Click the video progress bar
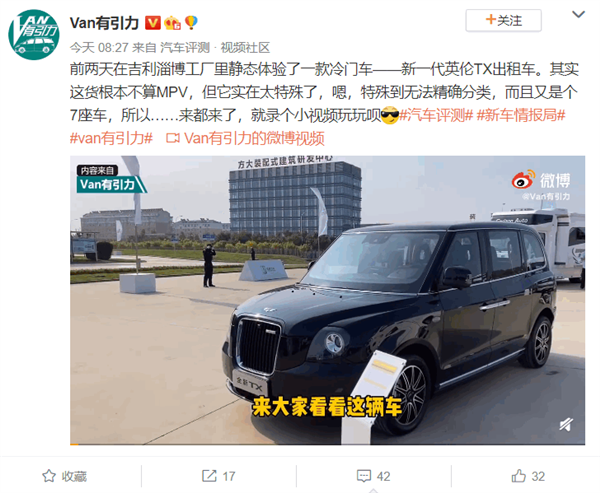This screenshot has height=493, width=600. 327,444
